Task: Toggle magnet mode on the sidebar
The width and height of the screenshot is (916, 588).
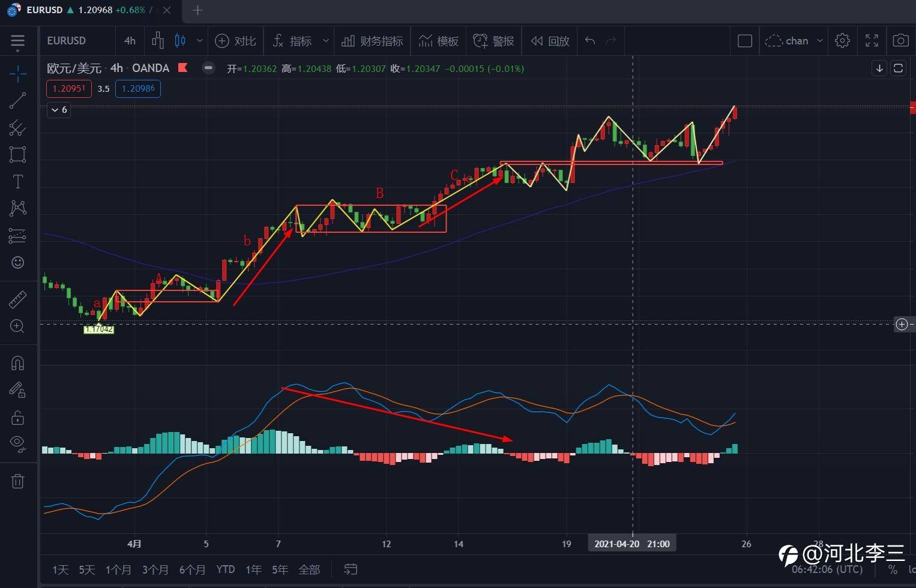Action: tap(17, 363)
